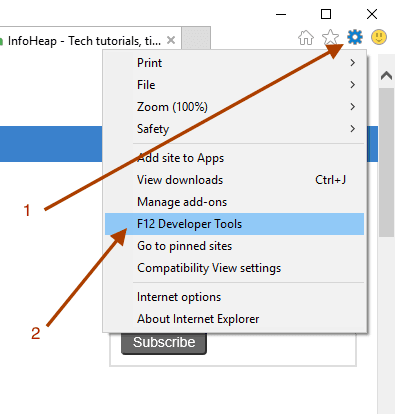Select the InfoHeap browser tab

91,39
